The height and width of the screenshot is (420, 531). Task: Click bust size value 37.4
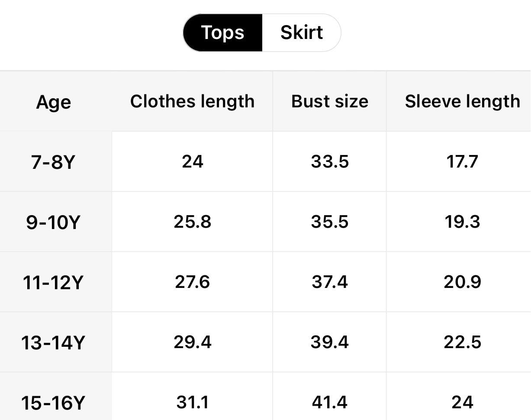(330, 282)
